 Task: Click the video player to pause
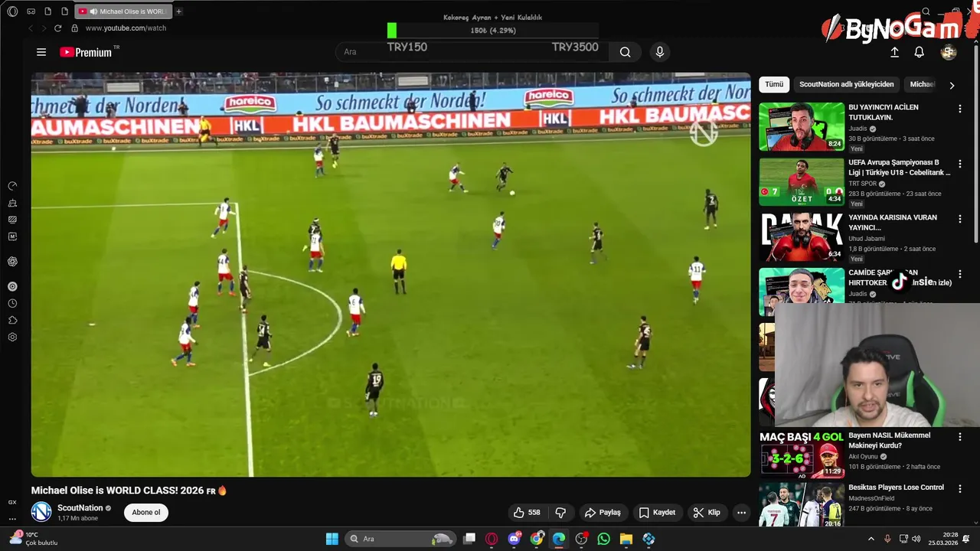pyautogui.click(x=390, y=275)
